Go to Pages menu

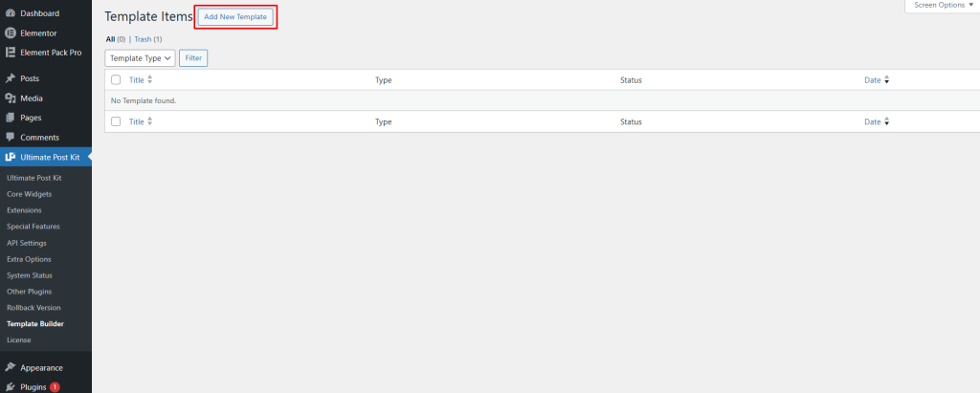point(32,118)
